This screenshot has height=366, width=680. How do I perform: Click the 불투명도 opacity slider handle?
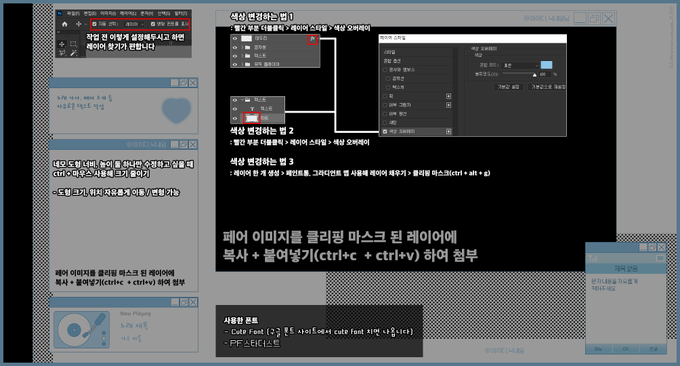pos(534,75)
